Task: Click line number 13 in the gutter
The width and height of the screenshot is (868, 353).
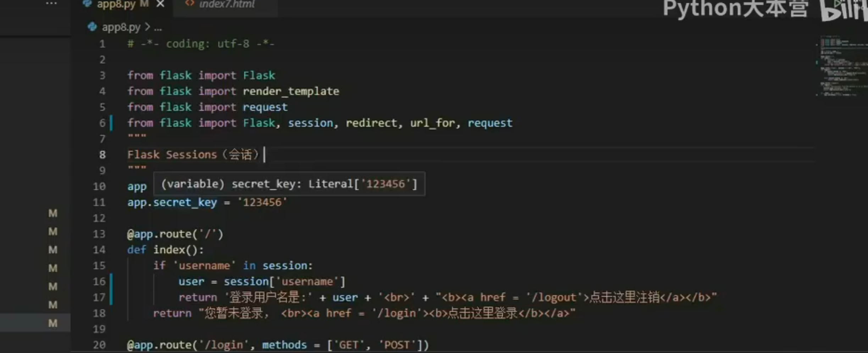Action: click(x=99, y=234)
